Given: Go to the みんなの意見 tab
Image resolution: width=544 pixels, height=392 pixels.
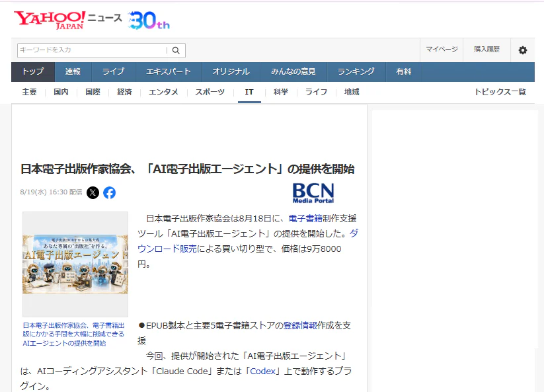Looking at the screenshot, I should (x=293, y=72).
